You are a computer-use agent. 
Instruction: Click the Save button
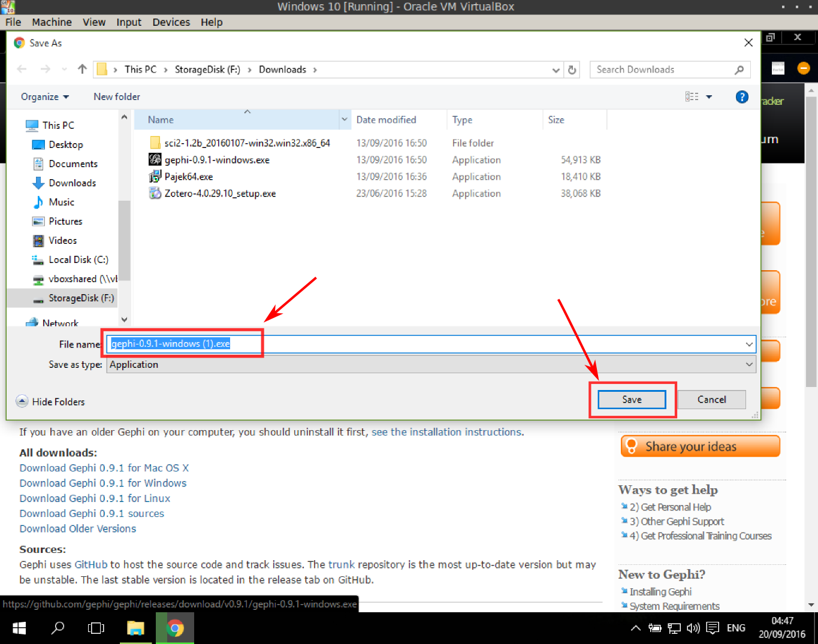point(632,400)
